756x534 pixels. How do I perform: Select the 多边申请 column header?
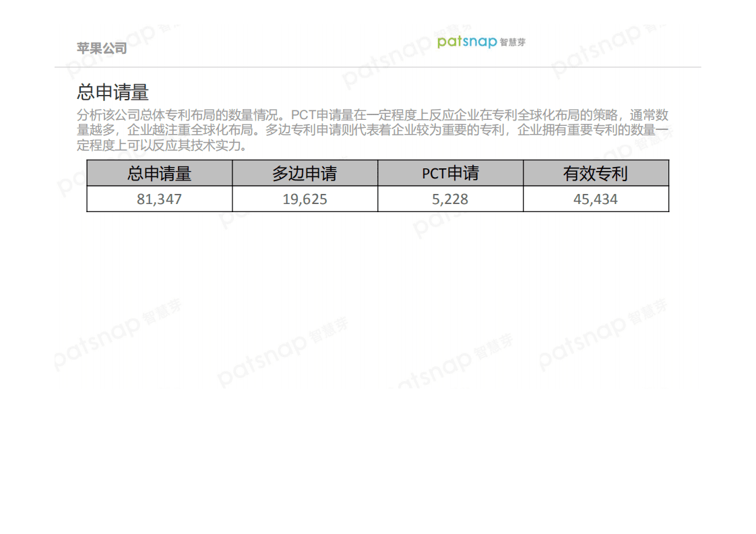pyautogui.click(x=304, y=173)
